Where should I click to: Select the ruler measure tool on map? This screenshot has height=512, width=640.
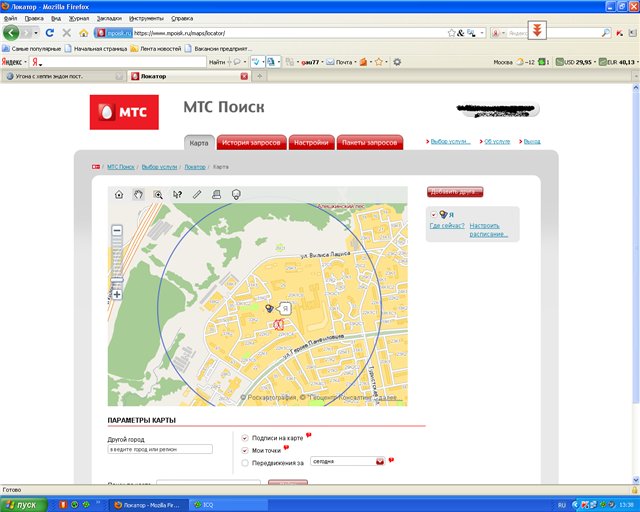197,194
